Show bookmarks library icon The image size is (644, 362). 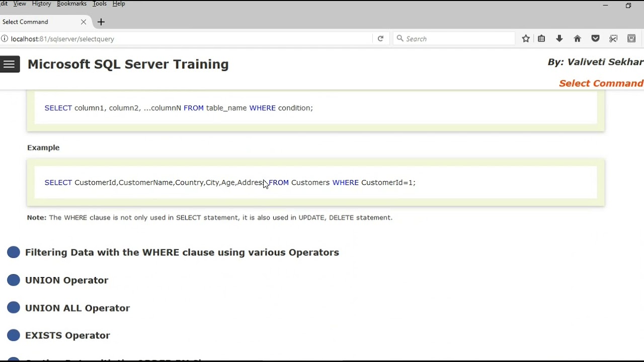tap(541, 39)
